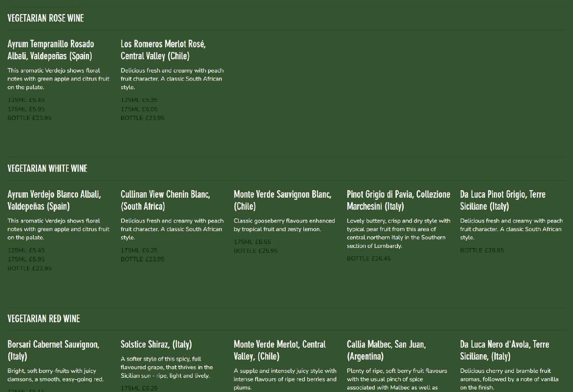This screenshot has width=573, height=392.
Task: Click '125ML £5.45' under Ayrum Tempranillo Rosado
Action: click(x=26, y=100)
